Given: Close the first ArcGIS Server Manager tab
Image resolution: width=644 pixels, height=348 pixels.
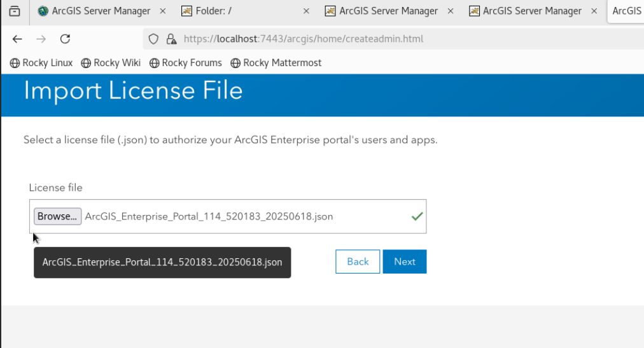Looking at the screenshot, I should click(x=163, y=11).
